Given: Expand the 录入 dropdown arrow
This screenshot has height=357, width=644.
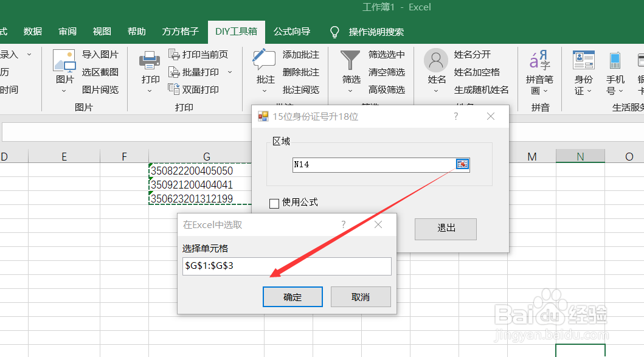Looking at the screenshot, I should pyautogui.click(x=29, y=54).
